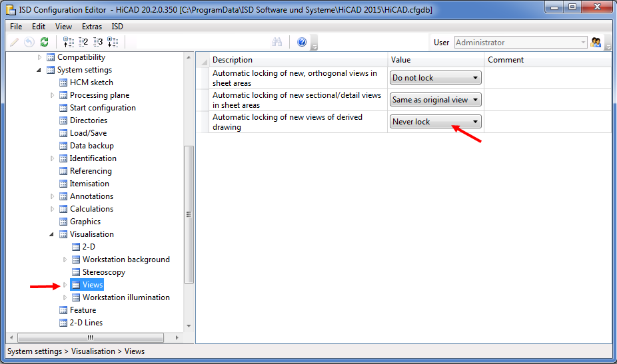Click the tree scroll-down arrow
The width and height of the screenshot is (617, 364).
(x=189, y=326)
